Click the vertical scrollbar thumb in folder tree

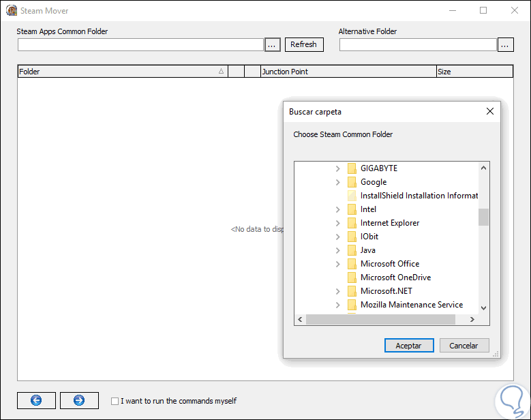tap(483, 217)
